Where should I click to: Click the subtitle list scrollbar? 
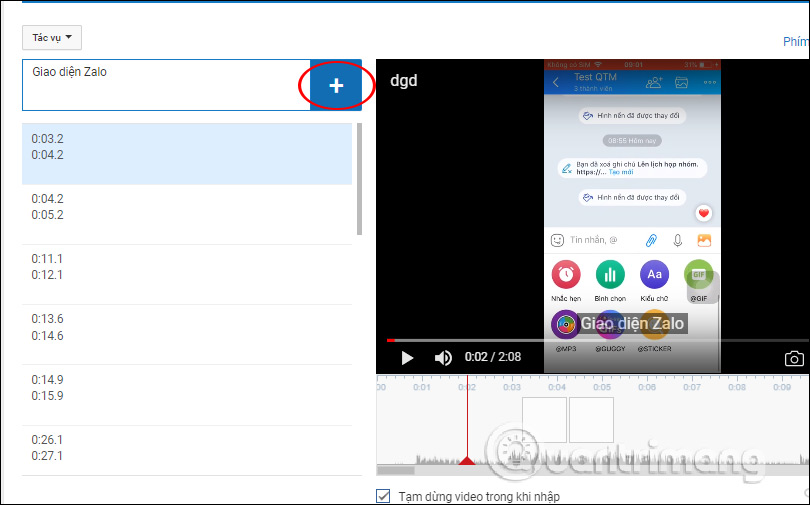pyautogui.click(x=359, y=179)
